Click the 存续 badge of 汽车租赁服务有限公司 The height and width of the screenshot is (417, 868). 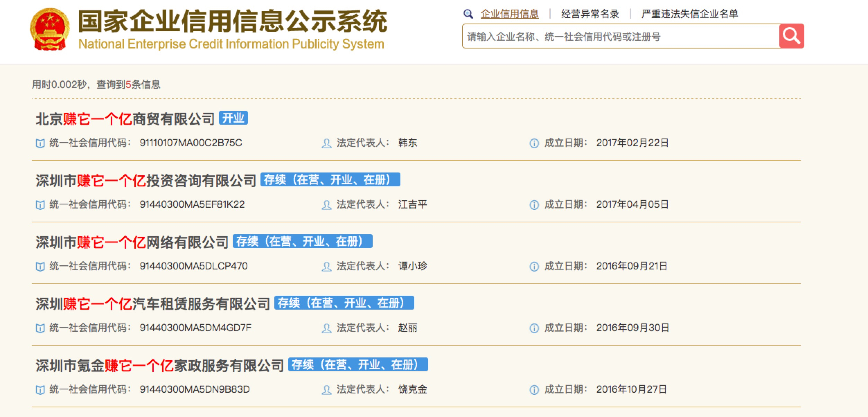(344, 303)
